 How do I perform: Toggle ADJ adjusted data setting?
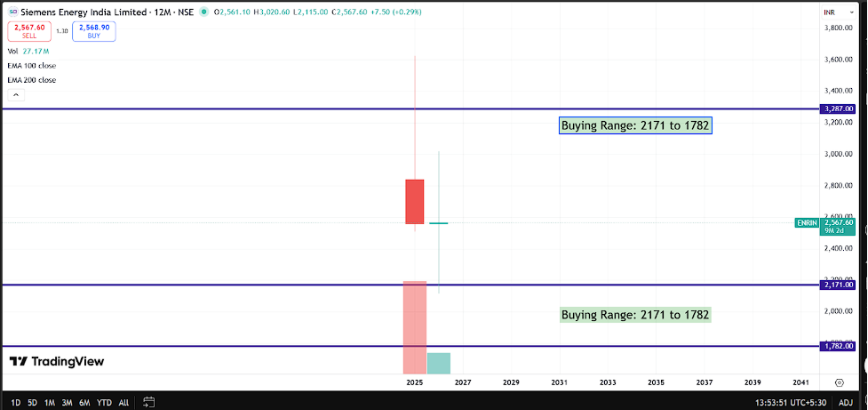(x=845, y=402)
